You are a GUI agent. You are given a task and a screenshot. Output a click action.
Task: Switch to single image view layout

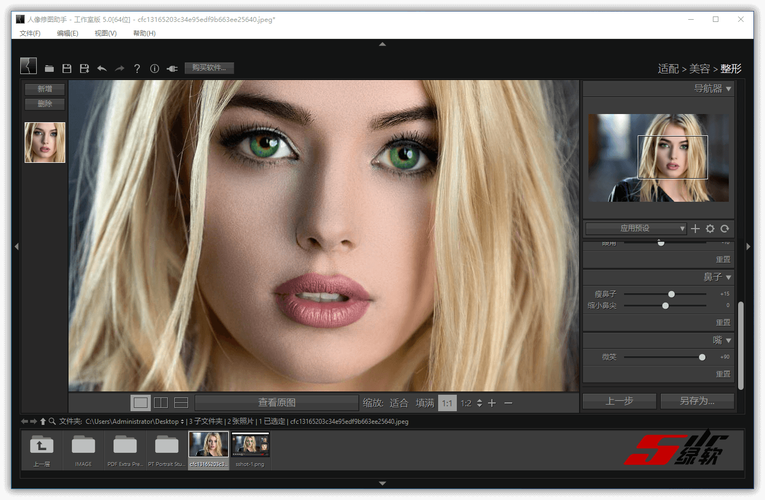[x=141, y=403]
